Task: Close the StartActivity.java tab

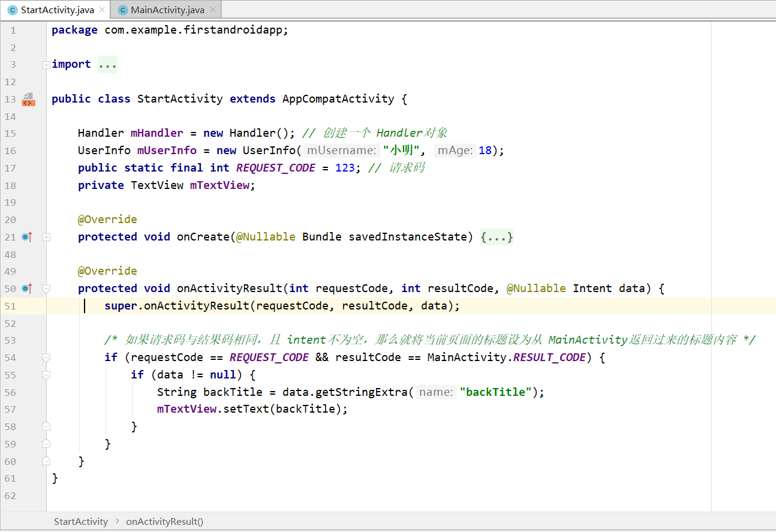Action: coord(101,10)
